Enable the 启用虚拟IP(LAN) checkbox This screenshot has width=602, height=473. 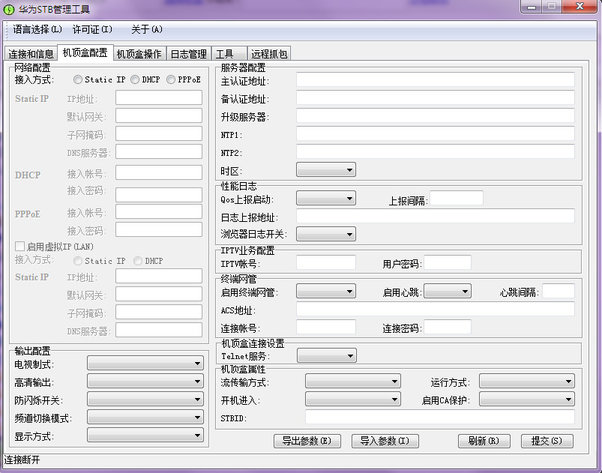[54, 246]
